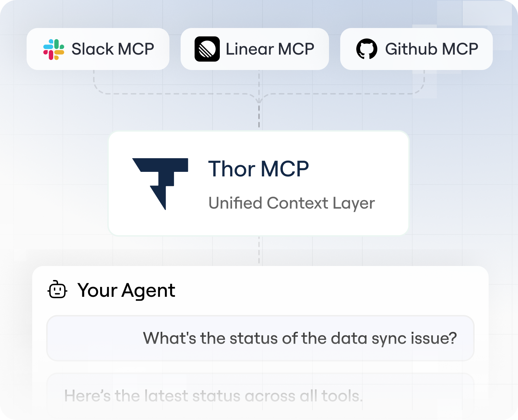Click the dashed connector below Thor card
This screenshot has height=420, width=518.
pyautogui.click(x=259, y=250)
